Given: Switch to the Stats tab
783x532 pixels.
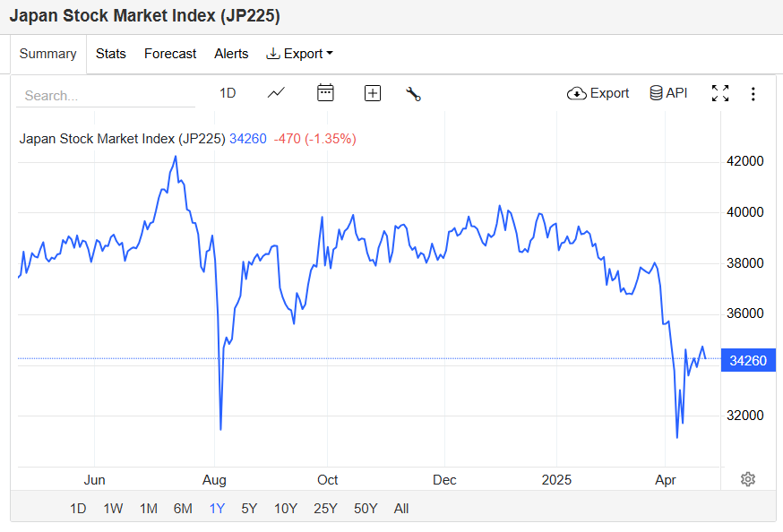Looking at the screenshot, I should 111,54.
